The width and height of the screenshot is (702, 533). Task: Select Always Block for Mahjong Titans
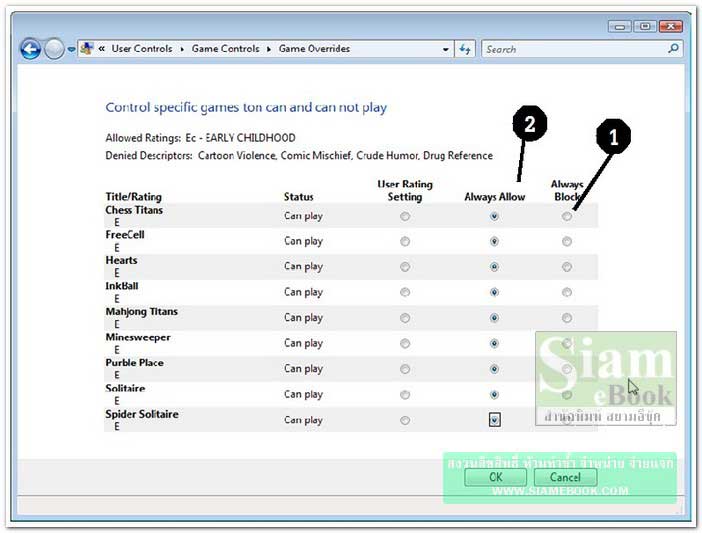click(567, 318)
